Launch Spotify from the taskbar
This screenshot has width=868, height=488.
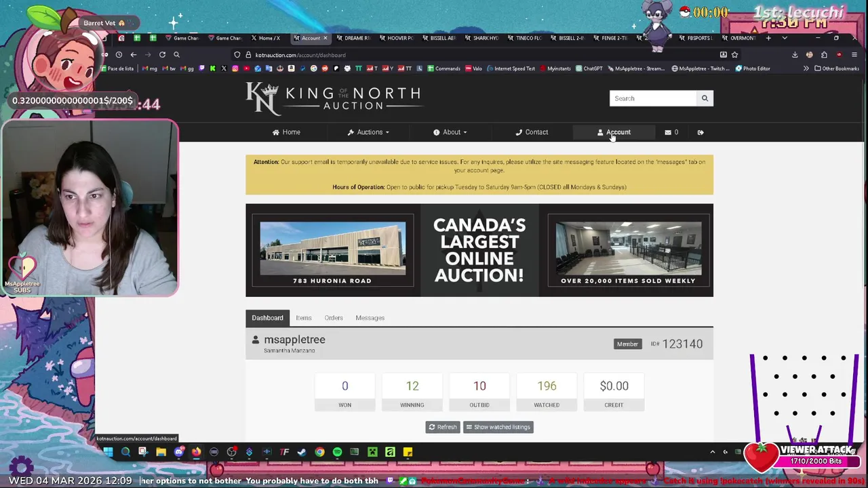(337, 452)
